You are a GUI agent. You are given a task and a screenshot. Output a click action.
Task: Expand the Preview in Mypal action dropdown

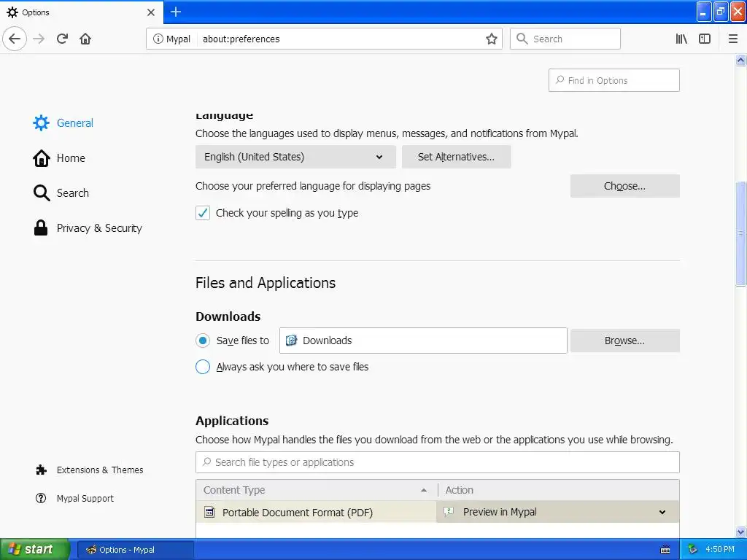558,512
